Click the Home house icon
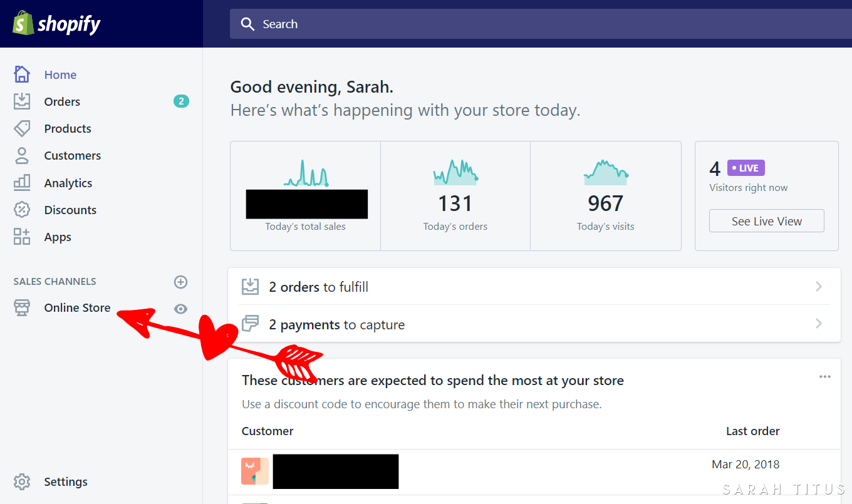 coord(22,75)
